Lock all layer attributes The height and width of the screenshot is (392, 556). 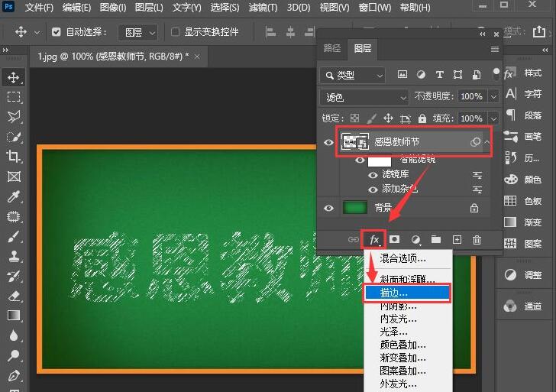click(422, 118)
